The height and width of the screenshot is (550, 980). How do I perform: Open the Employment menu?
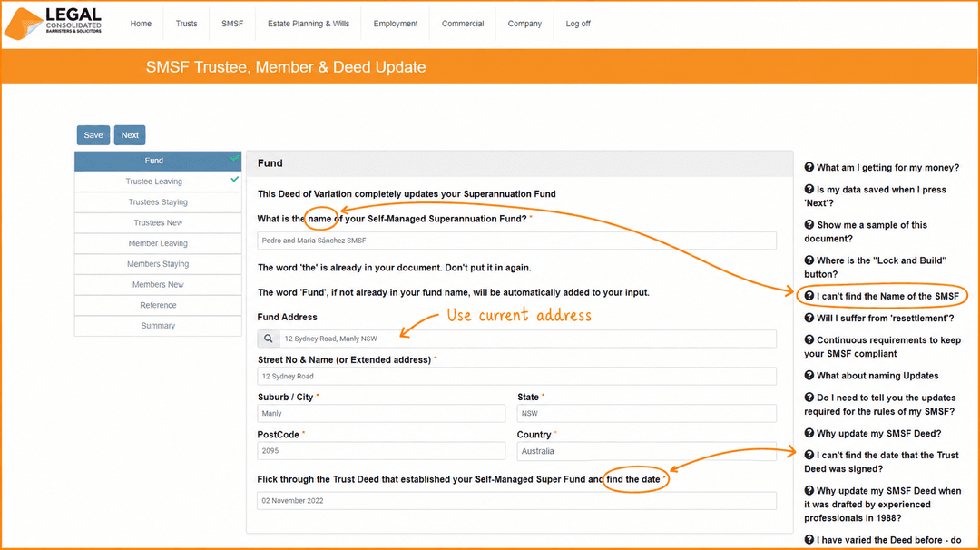click(x=396, y=24)
